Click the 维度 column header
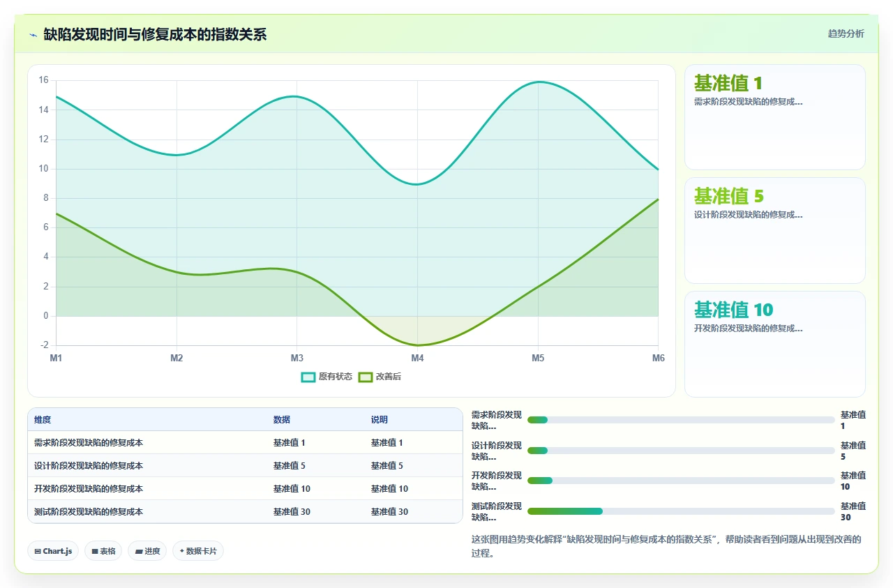This screenshot has width=893, height=588. [x=43, y=420]
